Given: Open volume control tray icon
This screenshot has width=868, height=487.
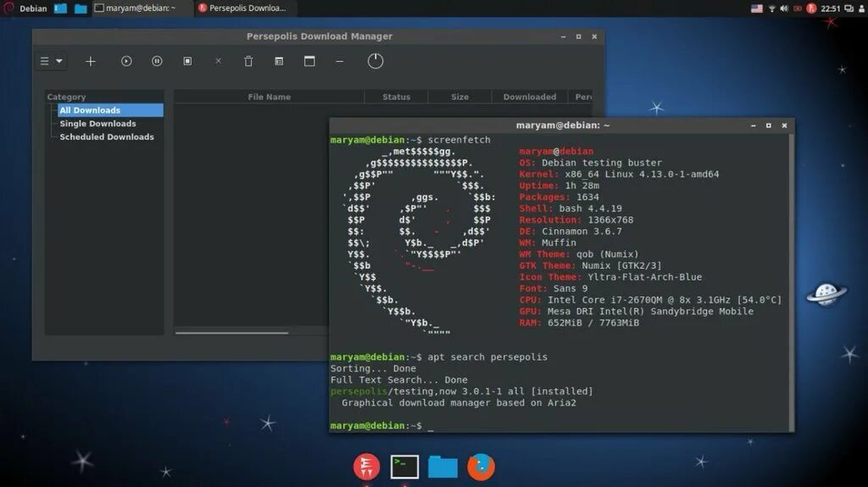Looking at the screenshot, I should (x=784, y=8).
